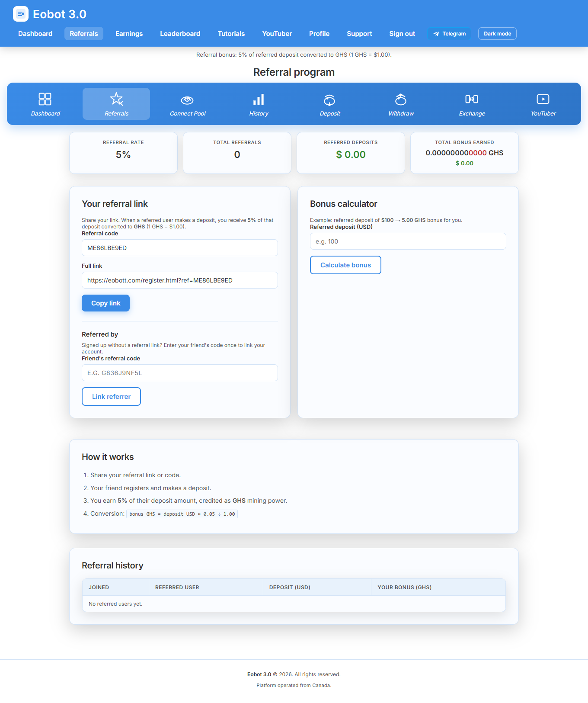Image resolution: width=588 pixels, height=703 pixels.
Task: Click the Copy link button
Action: tap(105, 303)
